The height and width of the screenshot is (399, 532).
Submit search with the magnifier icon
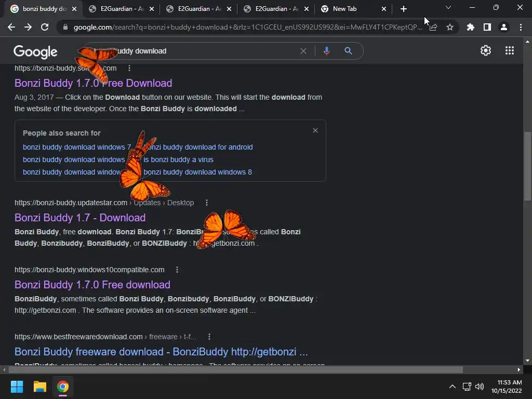click(348, 51)
